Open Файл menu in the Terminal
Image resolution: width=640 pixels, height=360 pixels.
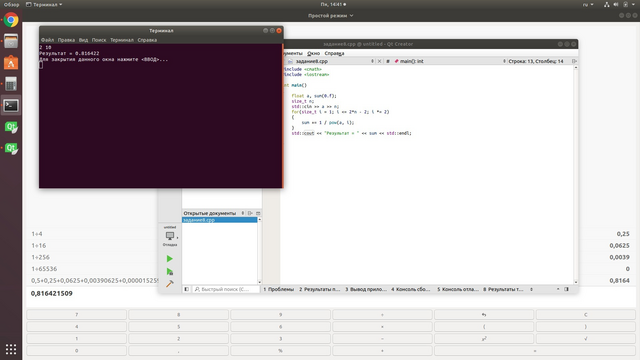pyautogui.click(x=47, y=40)
